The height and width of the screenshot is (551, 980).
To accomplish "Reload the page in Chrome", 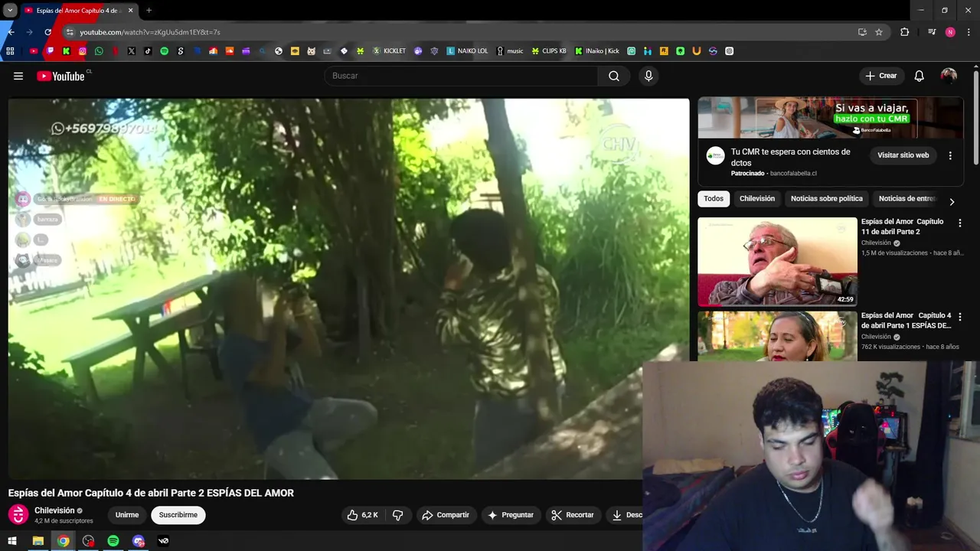I will pyautogui.click(x=47, y=32).
